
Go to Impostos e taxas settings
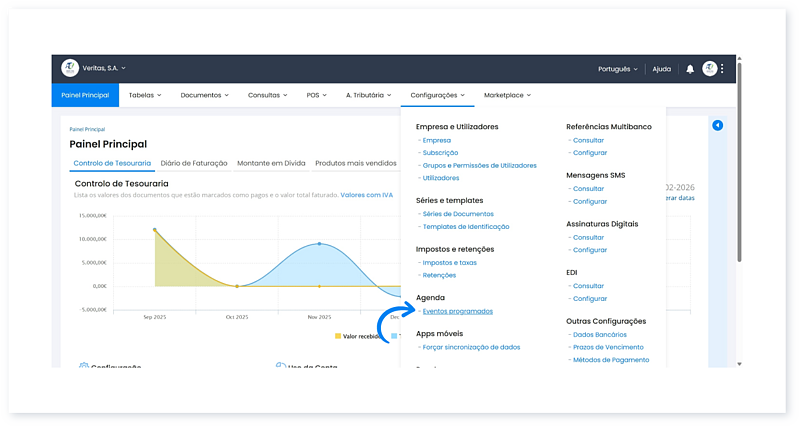coord(449,262)
